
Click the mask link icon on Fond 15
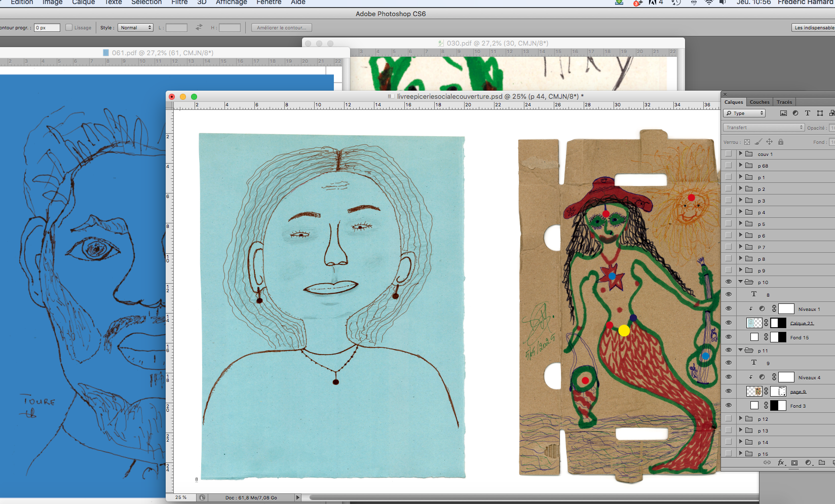766,336
